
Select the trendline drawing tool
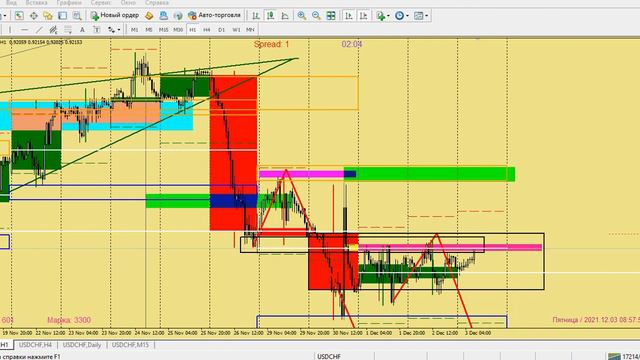[x=39, y=30]
